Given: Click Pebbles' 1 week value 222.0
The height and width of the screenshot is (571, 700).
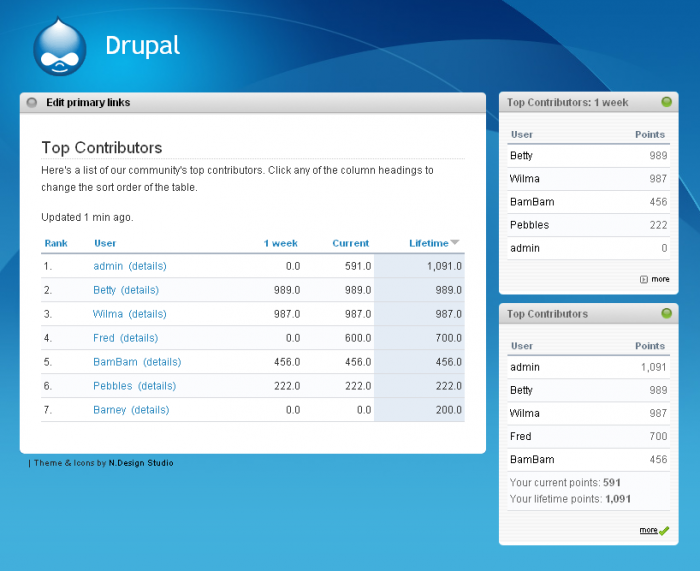Looking at the screenshot, I should click(x=287, y=386).
